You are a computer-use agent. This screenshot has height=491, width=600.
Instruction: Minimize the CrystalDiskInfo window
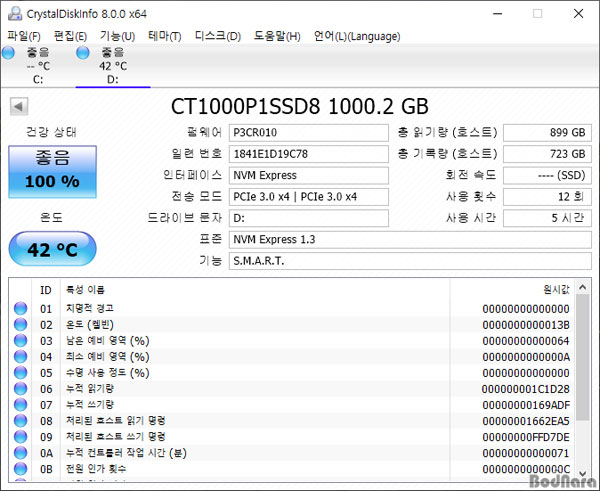pos(497,14)
